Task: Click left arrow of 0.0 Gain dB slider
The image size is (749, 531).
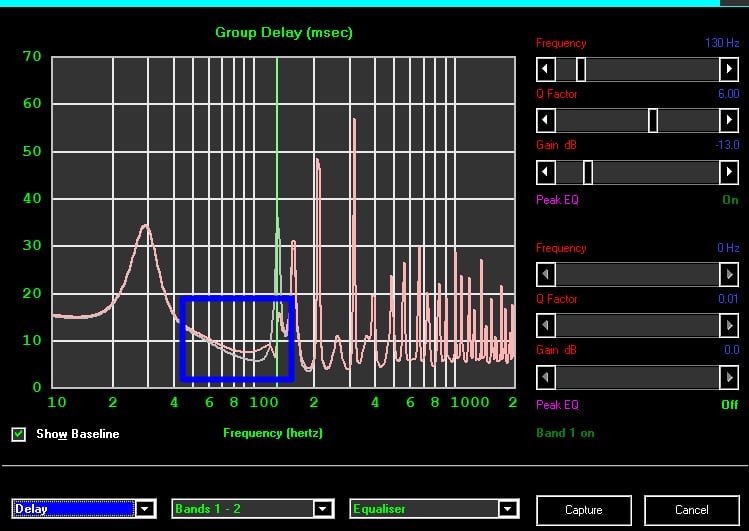Action: coord(546,377)
